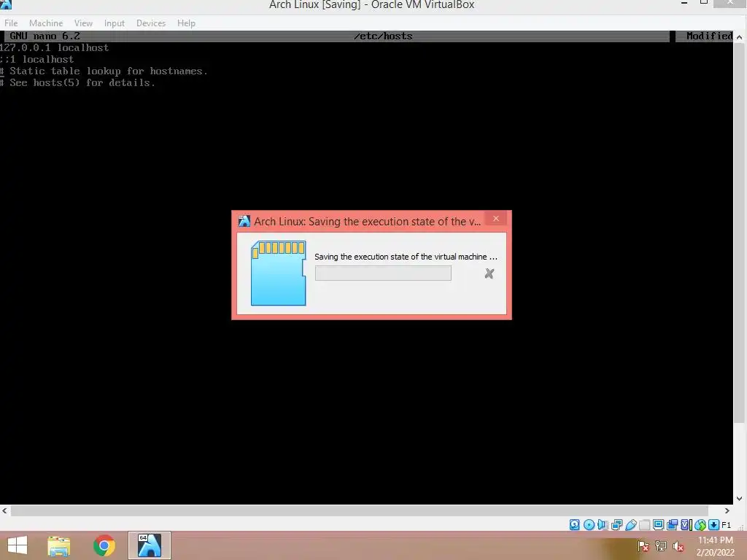
Task: Cancel saving via the X icon beside progress
Action: [489, 273]
